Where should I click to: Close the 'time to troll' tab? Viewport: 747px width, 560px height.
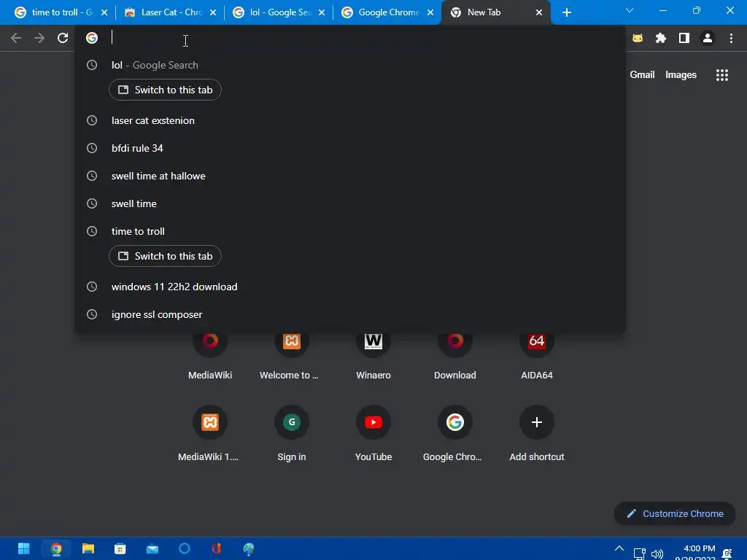104,12
